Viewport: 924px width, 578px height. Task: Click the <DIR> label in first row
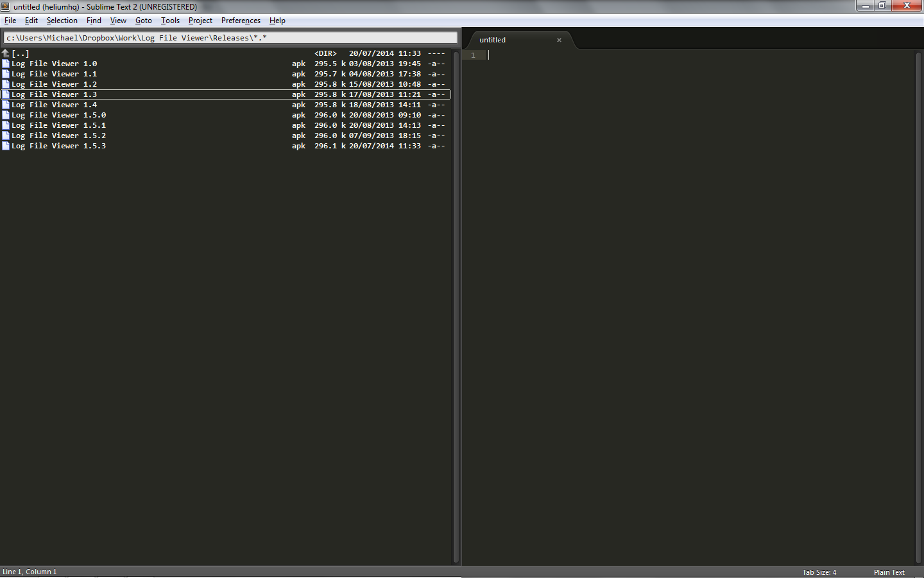325,53
